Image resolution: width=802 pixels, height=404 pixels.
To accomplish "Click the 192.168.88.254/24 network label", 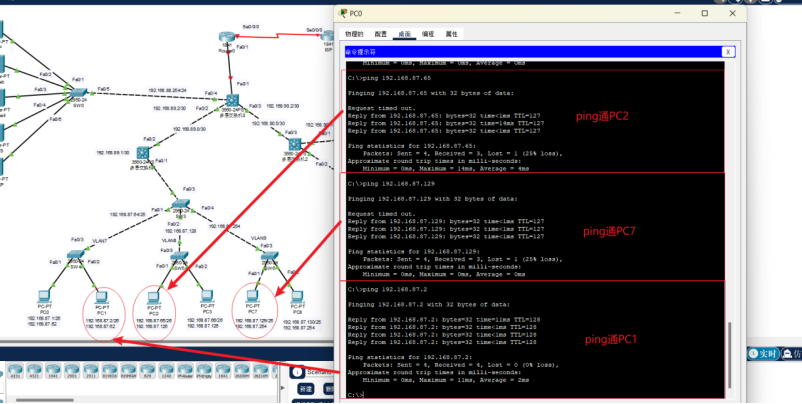I will pyautogui.click(x=167, y=90).
